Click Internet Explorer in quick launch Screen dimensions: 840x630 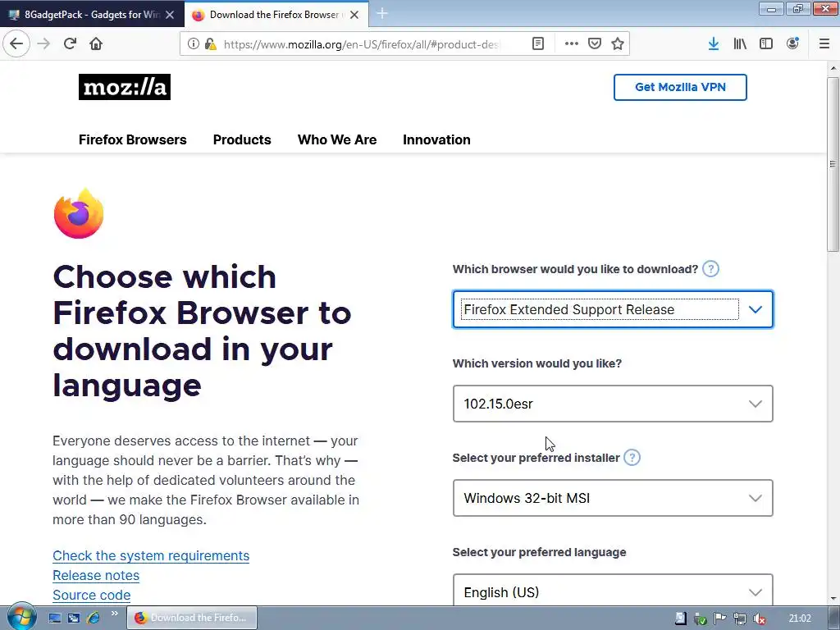pyautogui.click(x=94, y=618)
